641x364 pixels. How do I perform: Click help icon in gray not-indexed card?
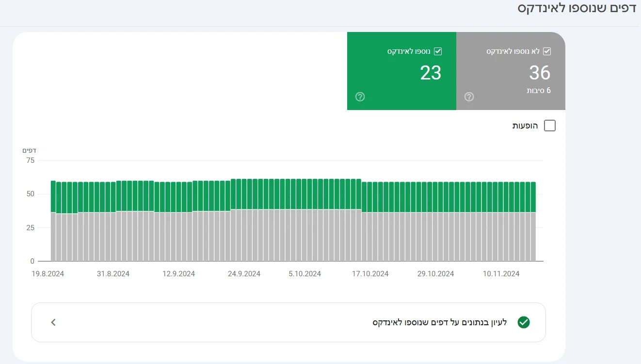pyautogui.click(x=469, y=97)
